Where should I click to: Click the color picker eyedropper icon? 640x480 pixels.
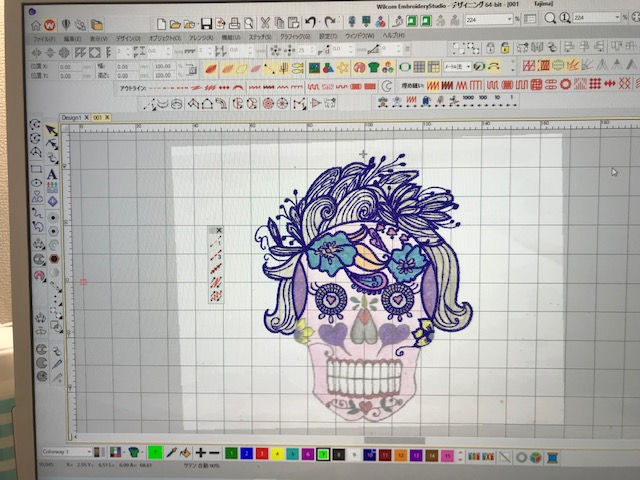pos(171,453)
